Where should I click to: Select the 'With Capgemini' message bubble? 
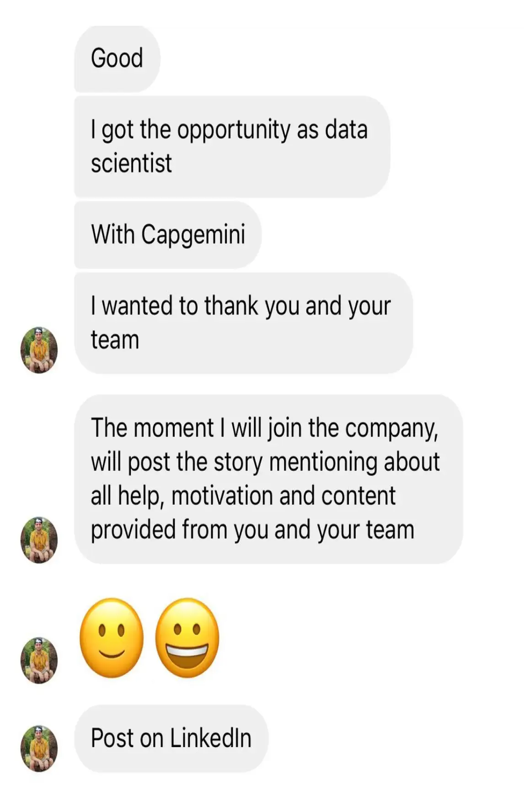pos(168,235)
